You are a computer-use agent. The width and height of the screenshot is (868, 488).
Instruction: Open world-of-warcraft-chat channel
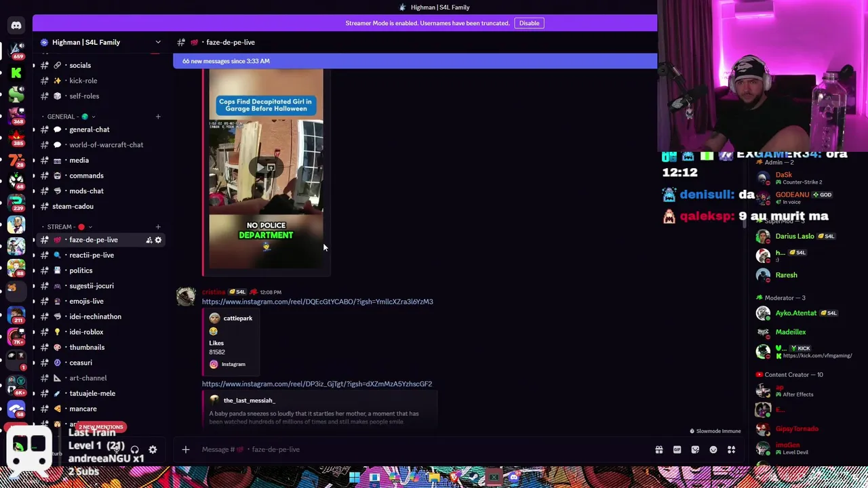(100, 145)
